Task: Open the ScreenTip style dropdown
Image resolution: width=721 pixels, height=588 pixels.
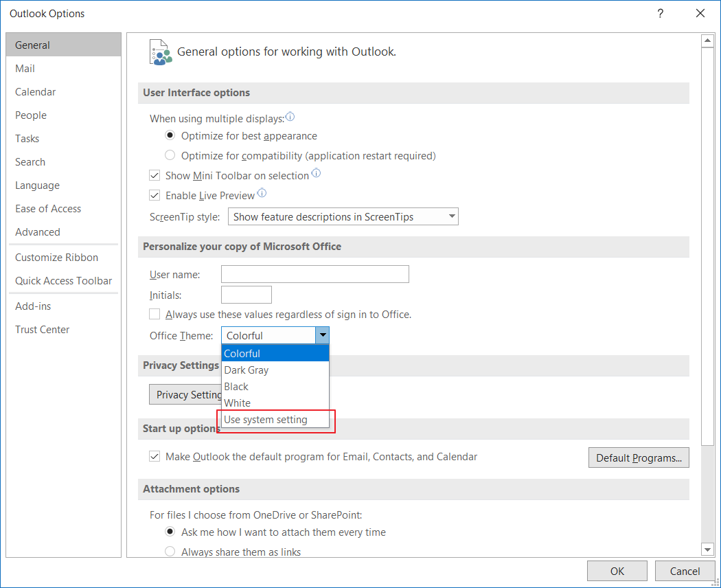Action: [343, 216]
